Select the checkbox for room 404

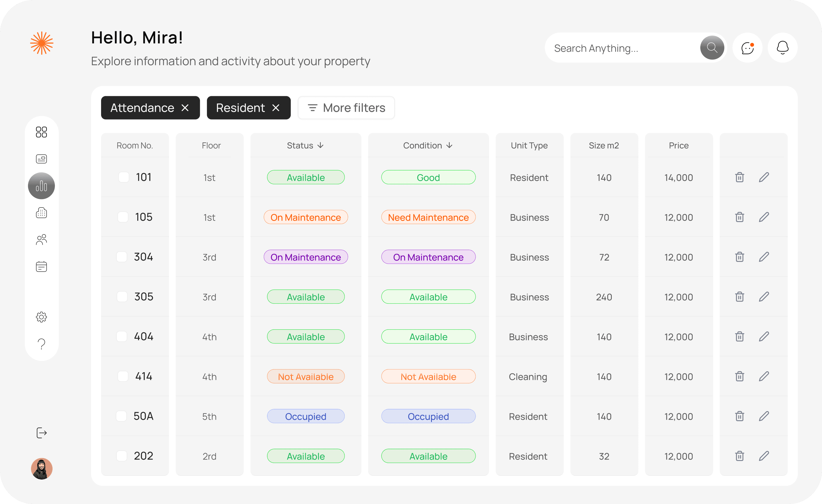[122, 336]
